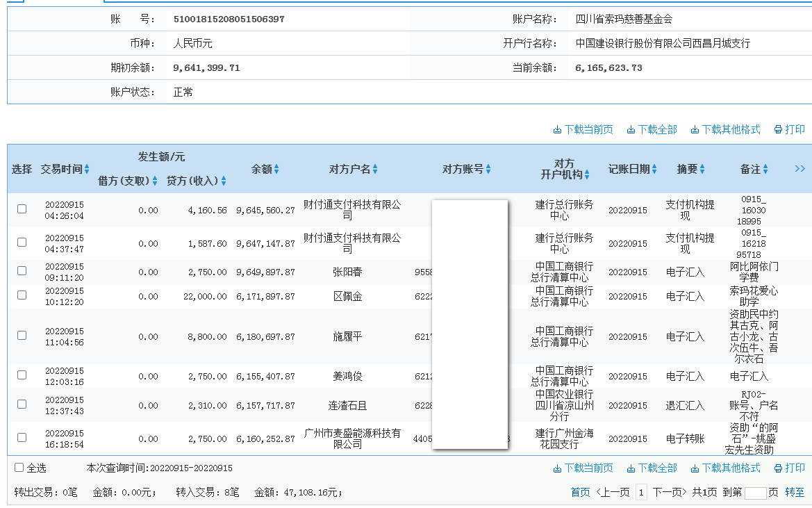
Task: Click the upper 下载其他格式 link
Action: (x=725, y=129)
